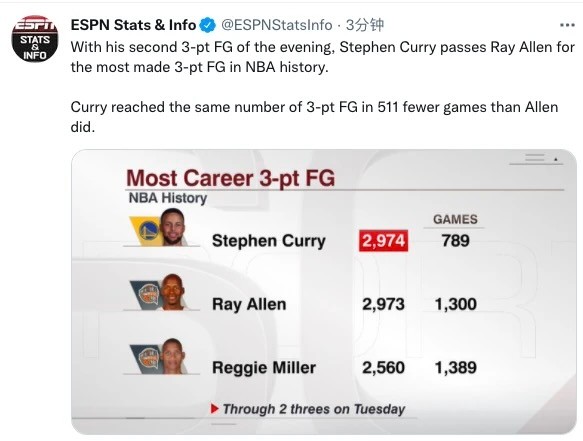Open the ESPN Stats & Info profile avatar
The height and width of the screenshot is (441, 583).
(35, 39)
